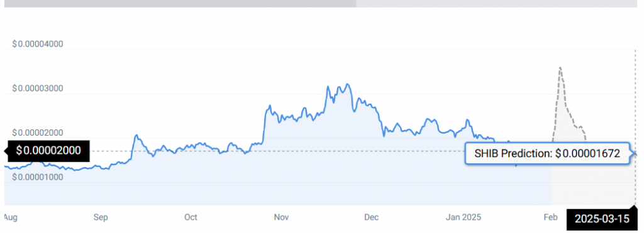The width and height of the screenshot is (644, 233).
Task: Click the Nov label on time axis
Action: 281,217
